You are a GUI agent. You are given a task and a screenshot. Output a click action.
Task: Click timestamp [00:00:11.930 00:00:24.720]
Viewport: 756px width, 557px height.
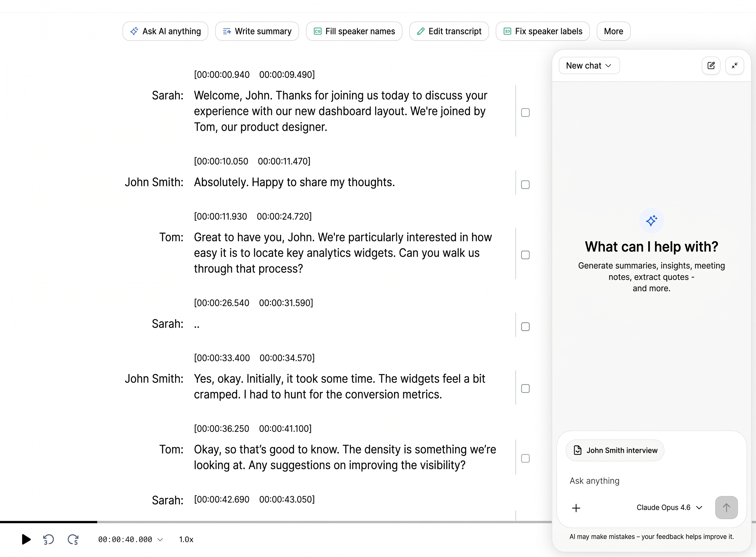click(253, 216)
